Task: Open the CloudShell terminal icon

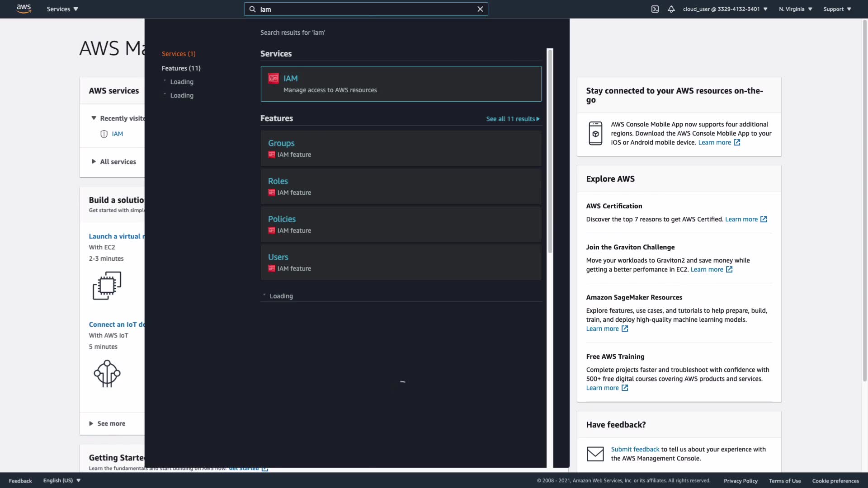Action: [655, 9]
